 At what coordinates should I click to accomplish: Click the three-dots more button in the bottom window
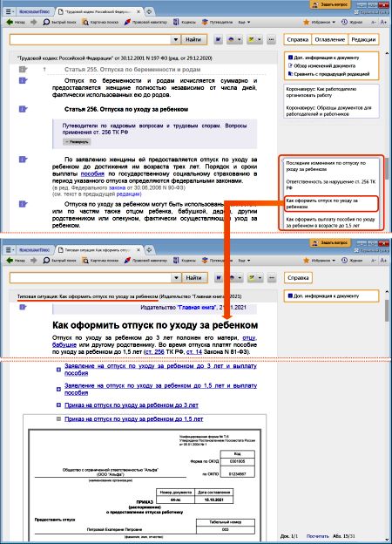coord(272,277)
